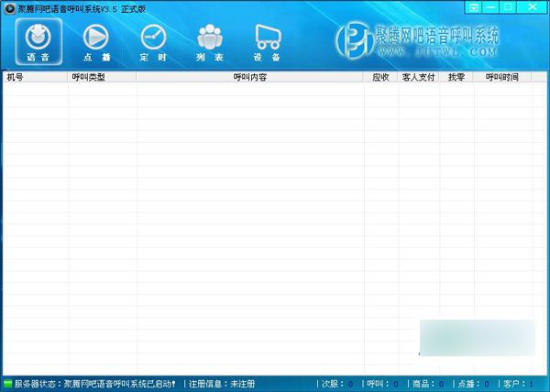Click the green server status indicator icon
550x392 pixels.
click(x=7, y=384)
